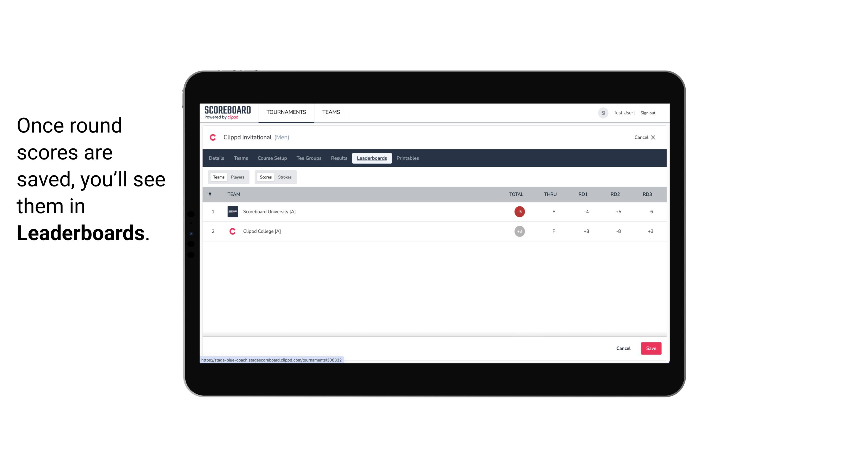The image size is (868, 467).
Task: Click the Leaderboards tab
Action: (372, 158)
